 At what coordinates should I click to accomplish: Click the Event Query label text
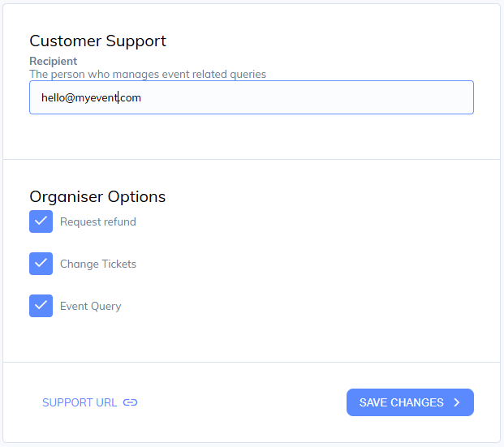click(91, 307)
